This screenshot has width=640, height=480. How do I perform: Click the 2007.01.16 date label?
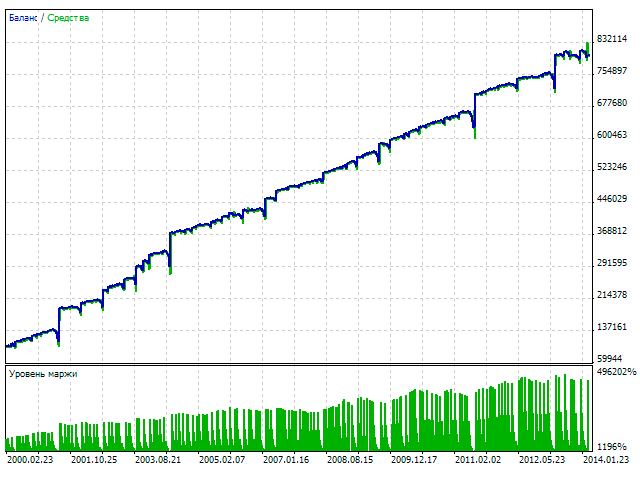click(x=286, y=460)
